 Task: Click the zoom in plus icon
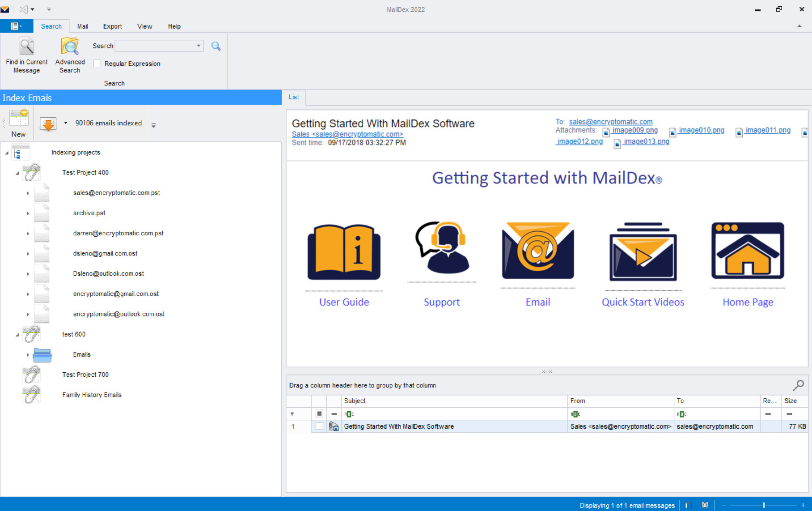(803, 505)
